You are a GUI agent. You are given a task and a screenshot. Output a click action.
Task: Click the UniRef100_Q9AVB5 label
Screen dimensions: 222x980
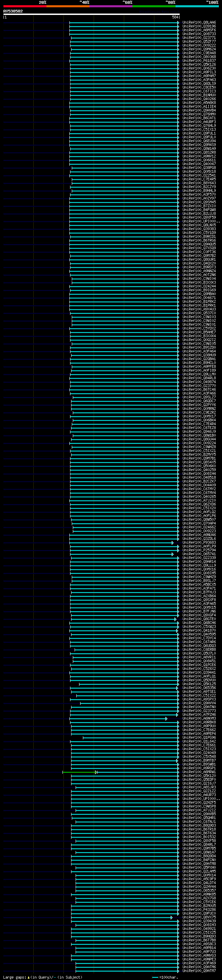pyautogui.click(x=199, y=814)
